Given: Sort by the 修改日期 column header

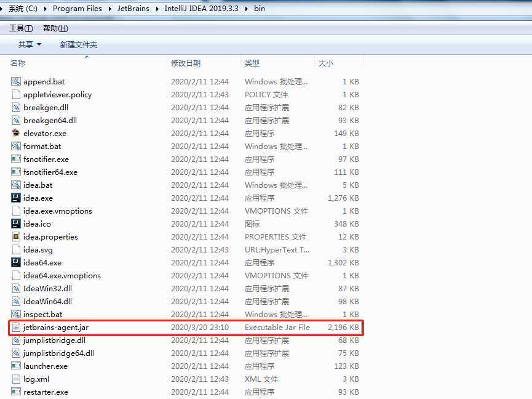Looking at the screenshot, I should click(x=186, y=63).
